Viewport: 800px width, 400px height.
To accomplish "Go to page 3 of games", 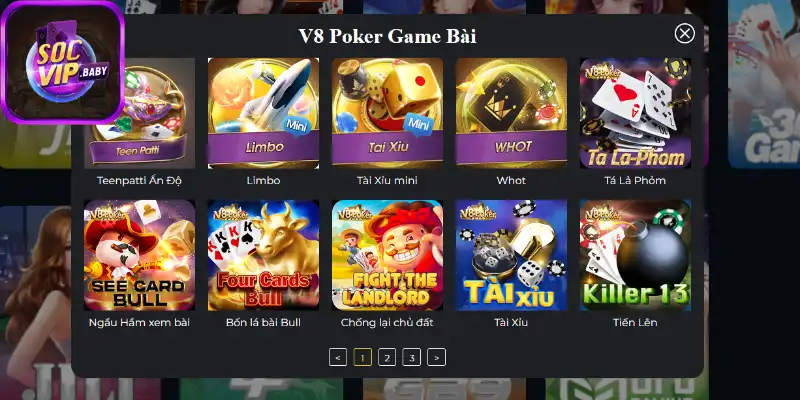I will pos(411,357).
